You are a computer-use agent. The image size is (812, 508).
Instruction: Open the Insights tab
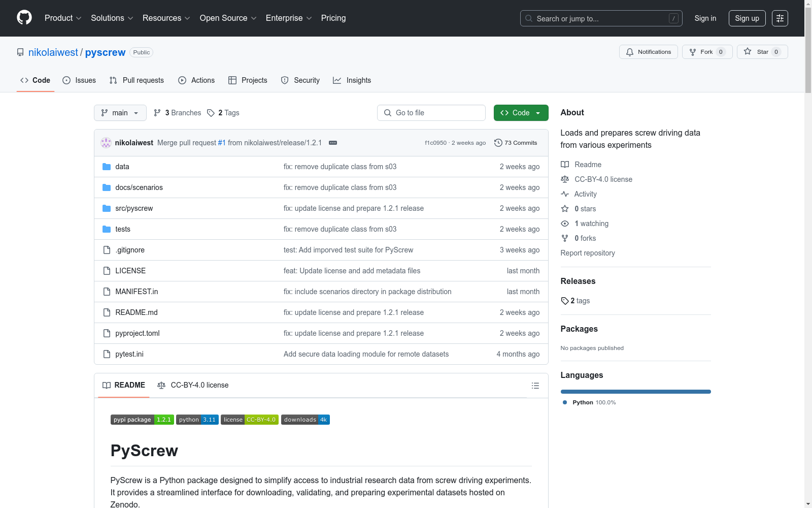352,80
